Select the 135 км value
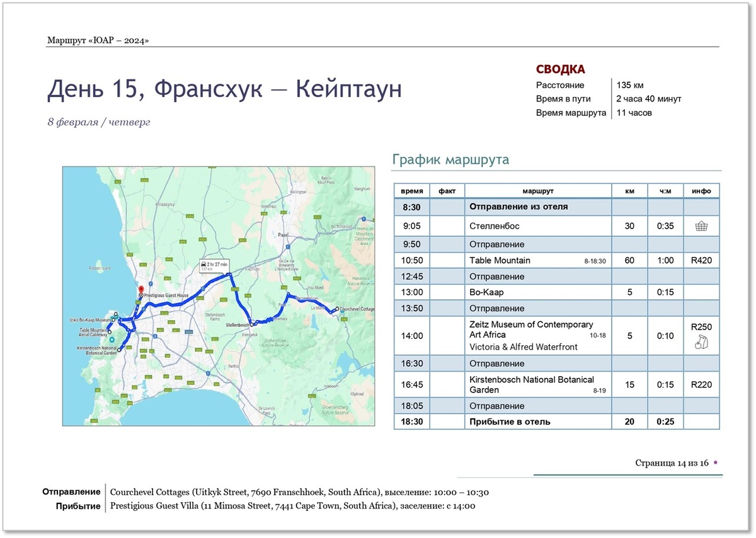Viewport: 756px width, 538px height. click(630, 85)
